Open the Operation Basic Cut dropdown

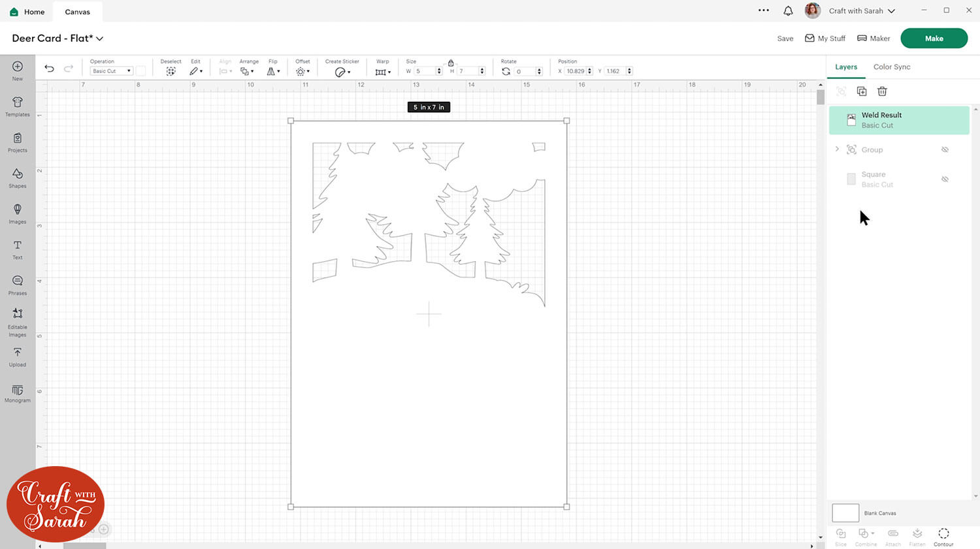pyautogui.click(x=111, y=71)
